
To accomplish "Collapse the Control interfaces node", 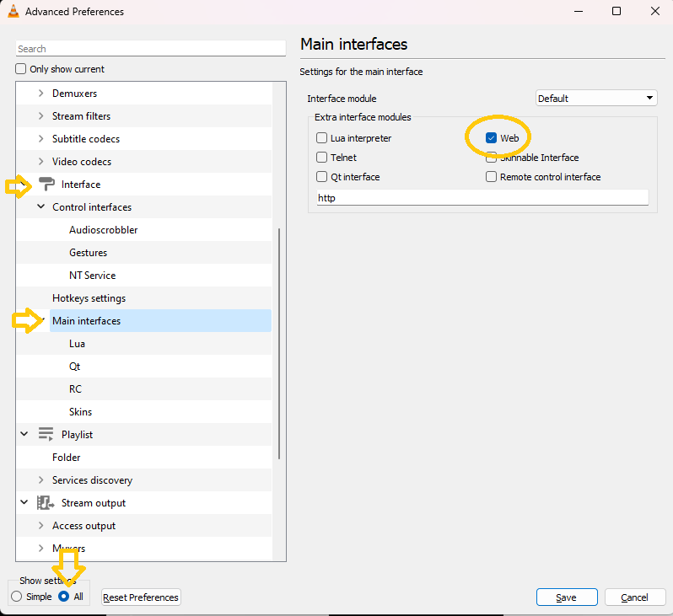I will pos(40,207).
